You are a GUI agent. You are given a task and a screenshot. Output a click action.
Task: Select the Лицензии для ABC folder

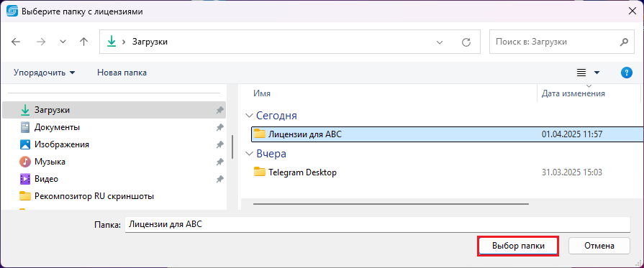click(447, 134)
